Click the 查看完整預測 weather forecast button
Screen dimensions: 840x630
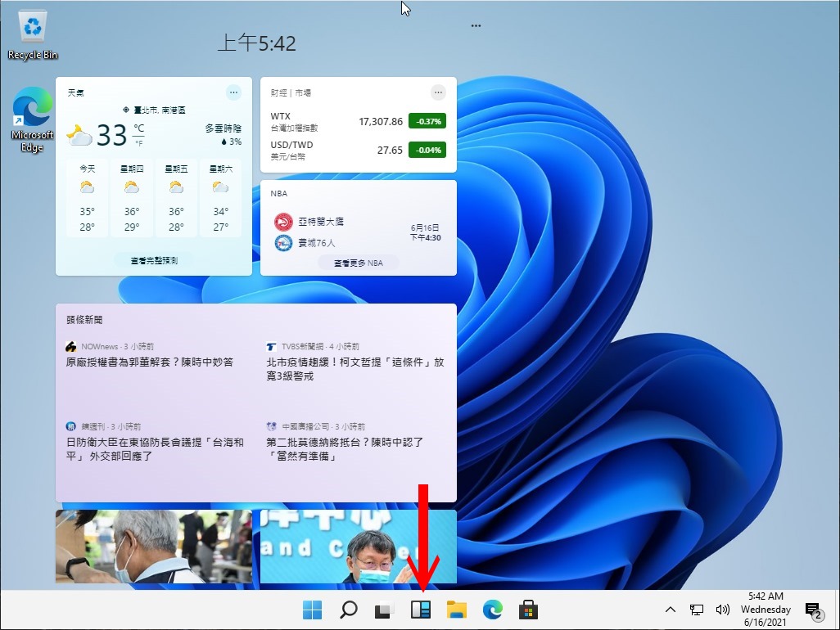tap(153, 260)
